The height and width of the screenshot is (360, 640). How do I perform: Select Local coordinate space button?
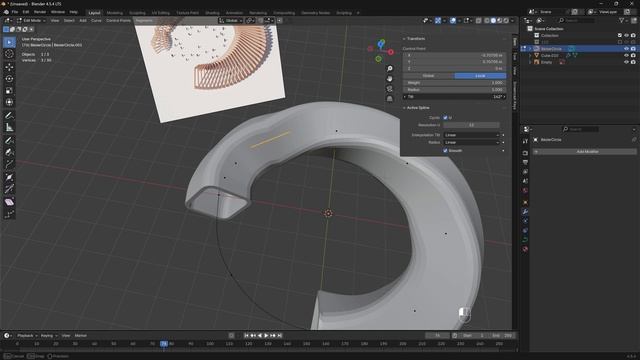480,76
